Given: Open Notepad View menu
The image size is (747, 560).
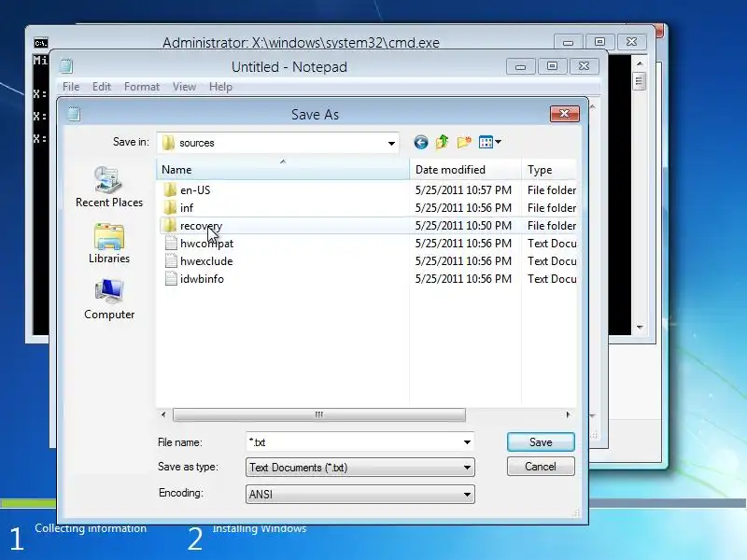Looking at the screenshot, I should [184, 87].
